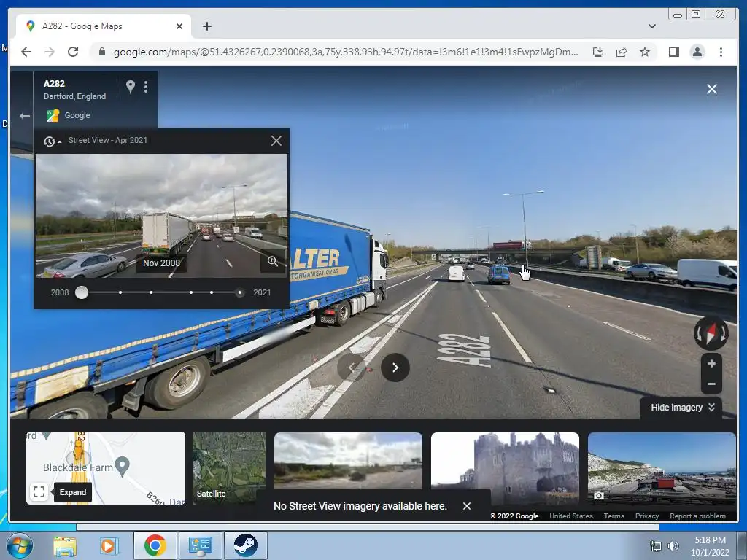Move forward along road with right arrow
Image resolution: width=747 pixels, height=560 pixels.
(x=395, y=367)
